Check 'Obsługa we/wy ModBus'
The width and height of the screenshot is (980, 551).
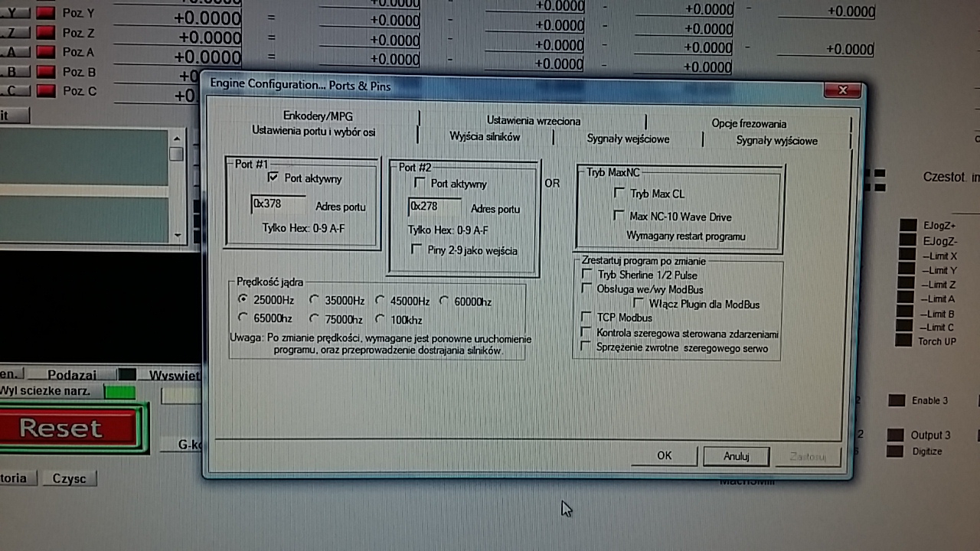pyautogui.click(x=587, y=289)
